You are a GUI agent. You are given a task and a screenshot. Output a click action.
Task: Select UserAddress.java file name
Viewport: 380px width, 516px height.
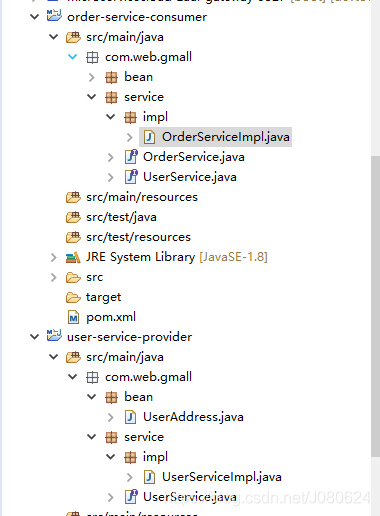pyautogui.click(x=193, y=417)
